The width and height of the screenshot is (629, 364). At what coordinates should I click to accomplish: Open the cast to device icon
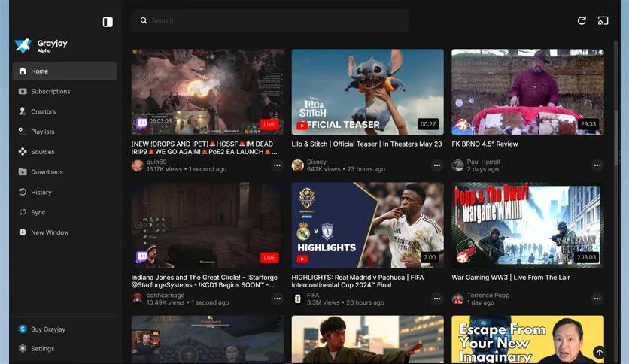(603, 21)
